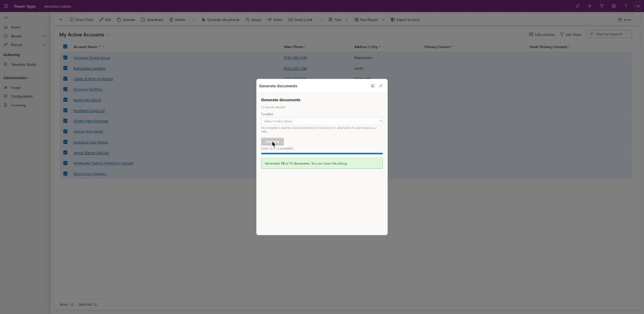Viewport: 644px width, 314px height.
Task: Open the app launcher waffle icon
Action: pos(6,6)
